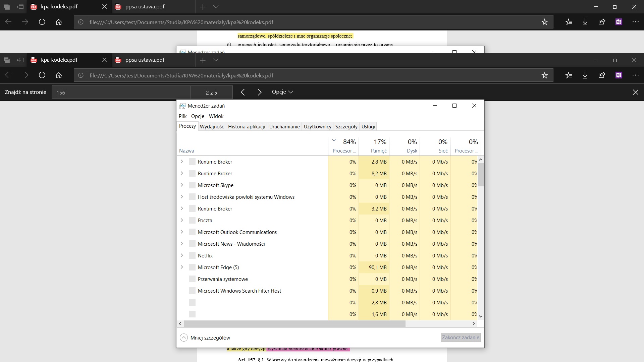Click the find text field containing 156
Screen dimensions: 644x362
pyautogui.click(x=121, y=93)
